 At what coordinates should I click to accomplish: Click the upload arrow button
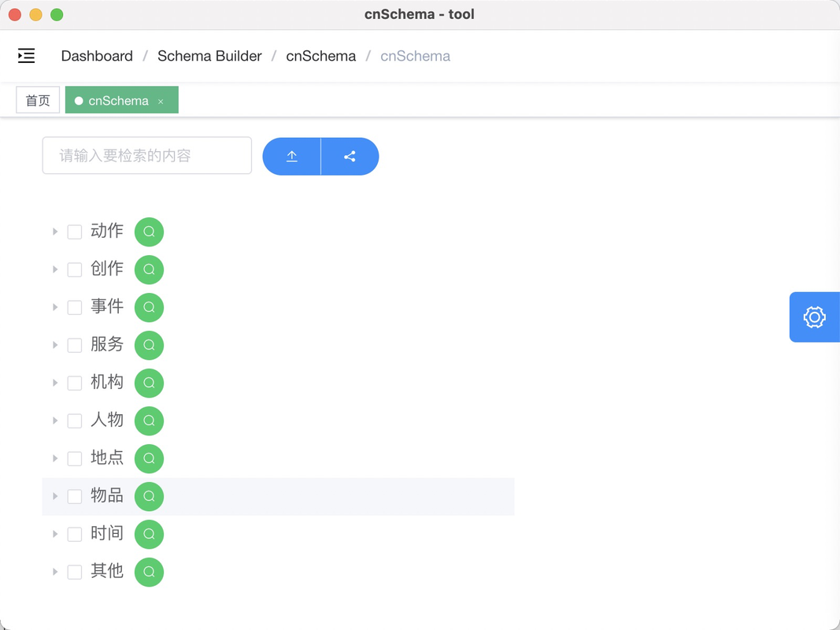coord(291,157)
